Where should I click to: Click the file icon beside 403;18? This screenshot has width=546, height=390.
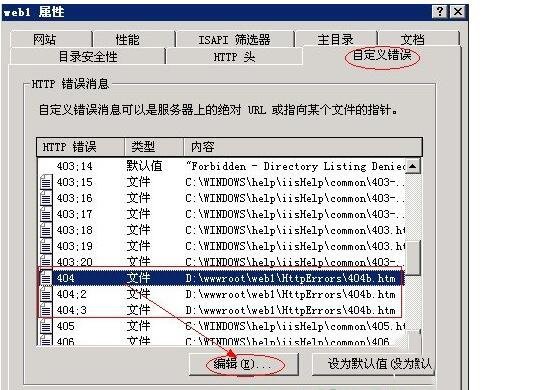46,230
